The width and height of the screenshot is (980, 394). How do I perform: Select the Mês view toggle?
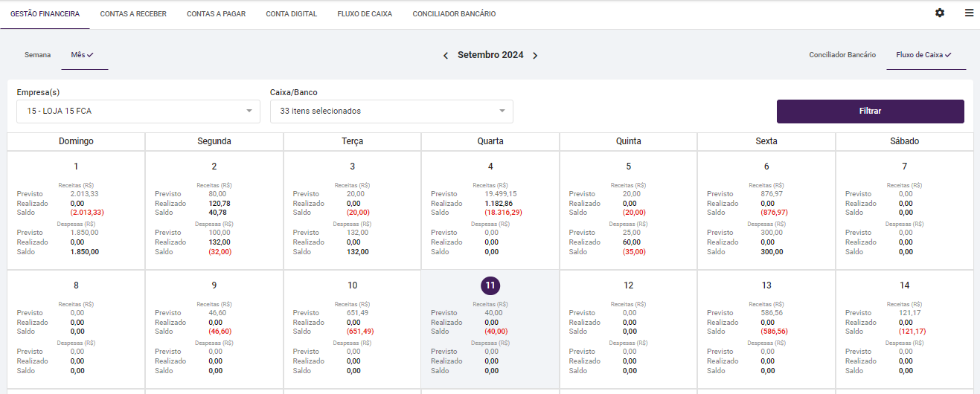pyautogui.click(x=82, y=55)
